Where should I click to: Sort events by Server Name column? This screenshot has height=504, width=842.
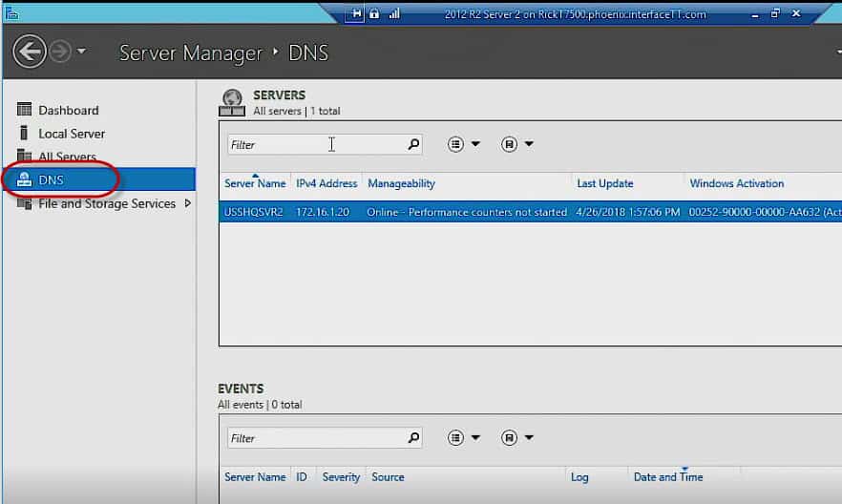(x=255, y=477)
